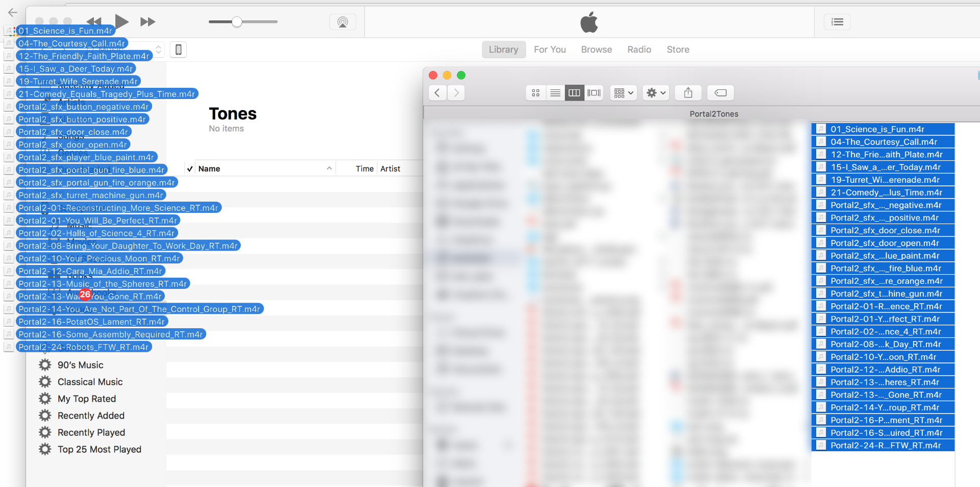The height and width of the screenshot is (487, 980).
Task: Go back in the Finder window
Action: pos(437,93)
